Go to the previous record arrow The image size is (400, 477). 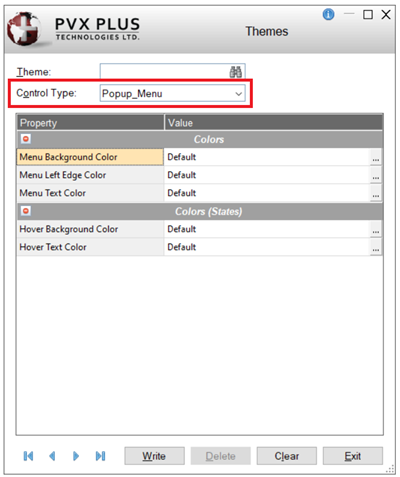(x=52, y=456)
